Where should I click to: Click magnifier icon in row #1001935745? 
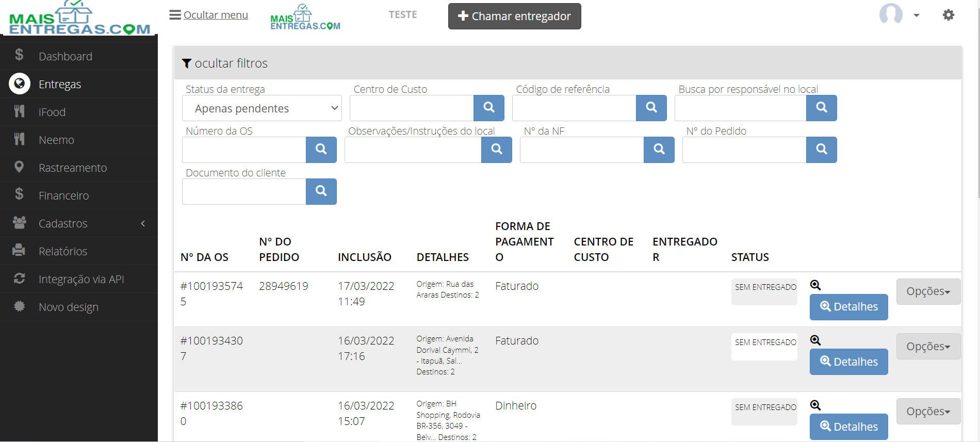[815, 285]
